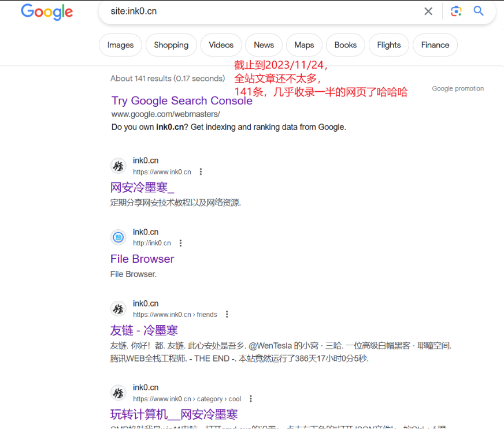
Task: Click the Google promotion label
Action: 457,88
